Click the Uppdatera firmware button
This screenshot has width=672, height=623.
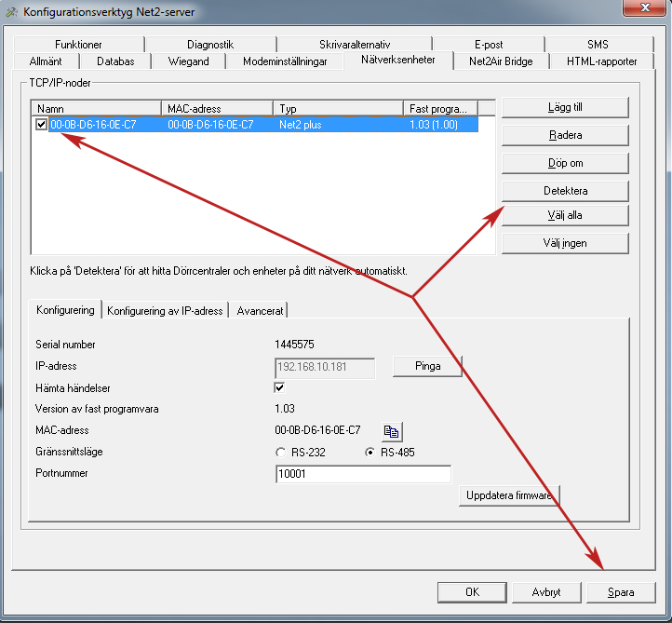(509, 495)
